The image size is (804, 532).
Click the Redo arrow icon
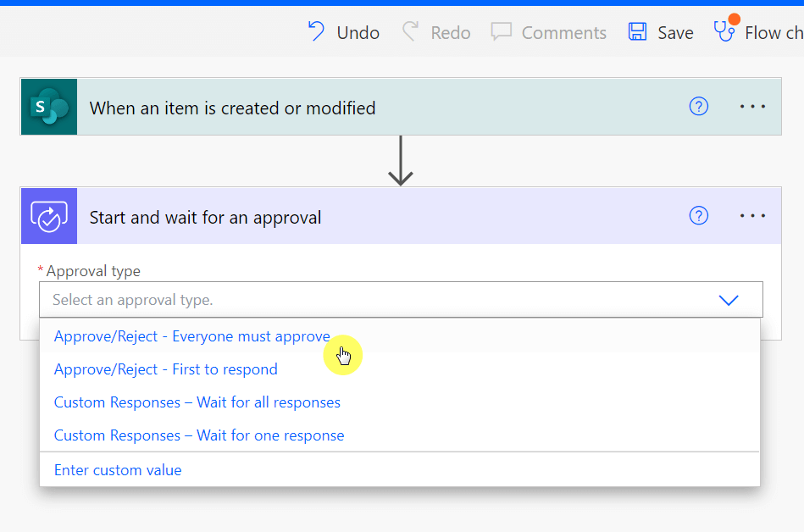(410, 31)
